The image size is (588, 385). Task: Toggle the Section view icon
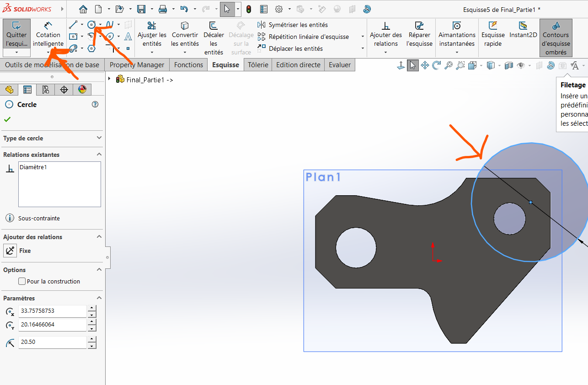(x=509, y=65)
